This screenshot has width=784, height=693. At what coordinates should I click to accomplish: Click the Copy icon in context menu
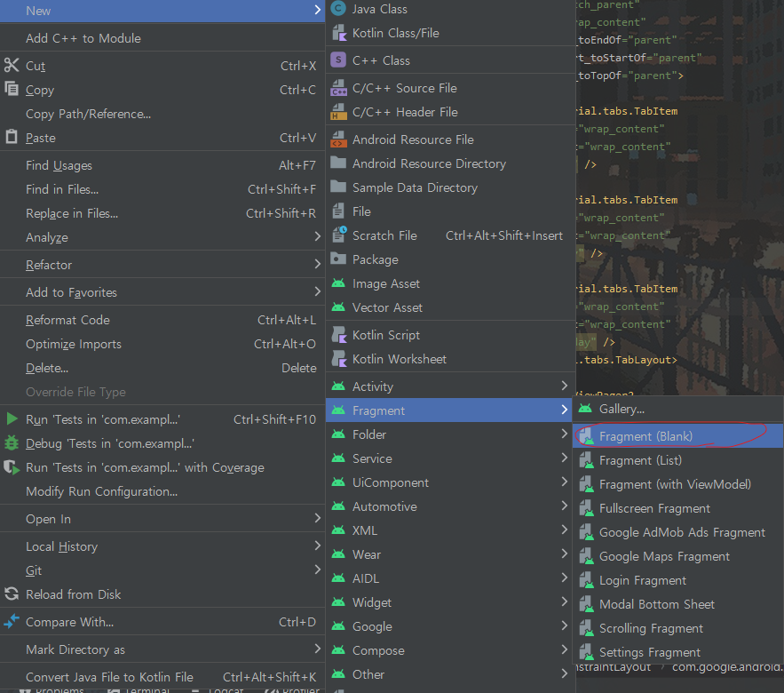point(11,89)
